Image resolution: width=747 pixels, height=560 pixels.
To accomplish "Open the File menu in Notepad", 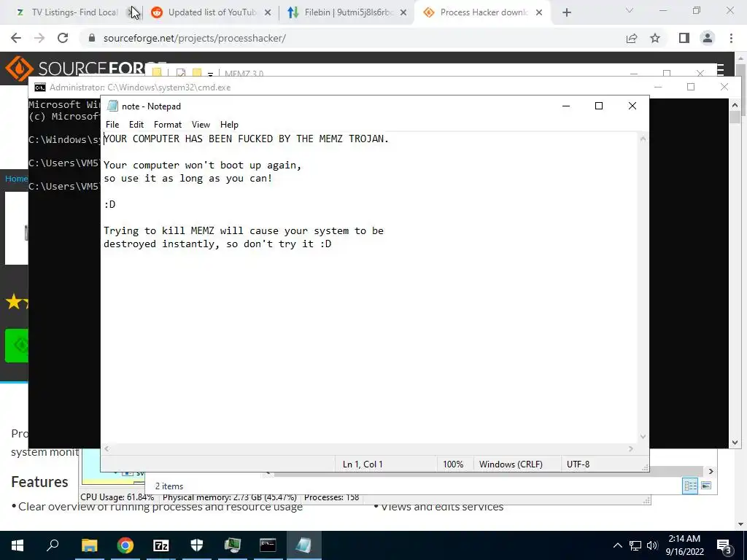I will 112,124.
